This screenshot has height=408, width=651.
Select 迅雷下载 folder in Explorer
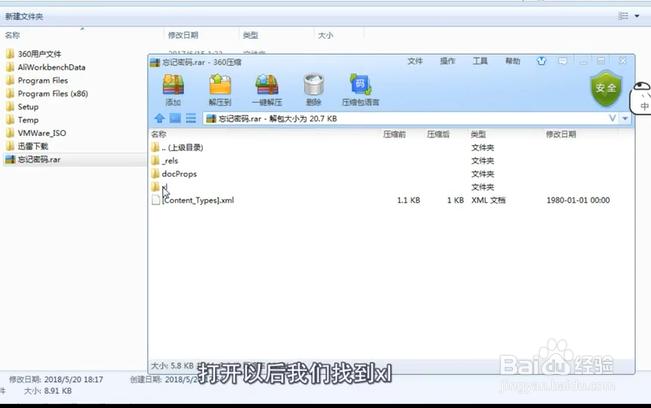[x=27, y=146]
